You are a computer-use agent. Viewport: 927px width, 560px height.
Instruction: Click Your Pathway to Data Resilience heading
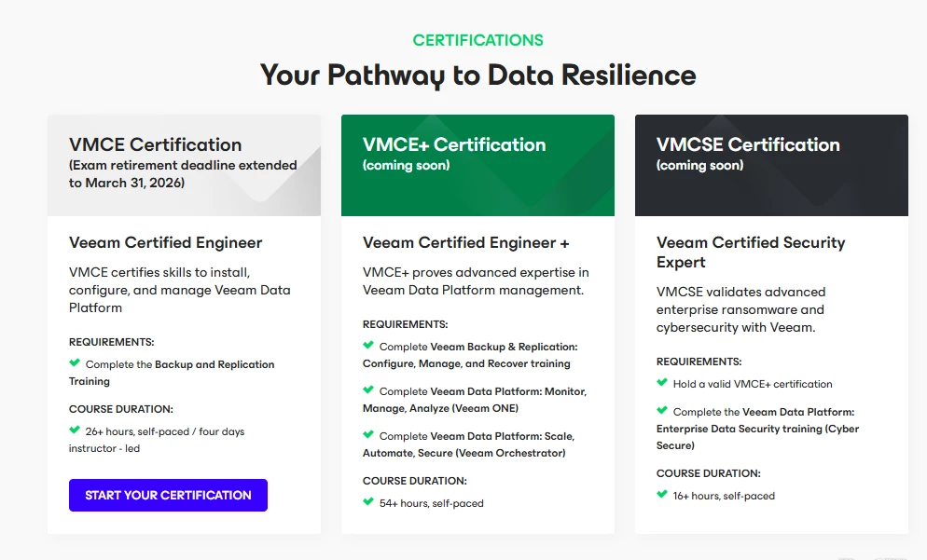(x=478, y=75)
